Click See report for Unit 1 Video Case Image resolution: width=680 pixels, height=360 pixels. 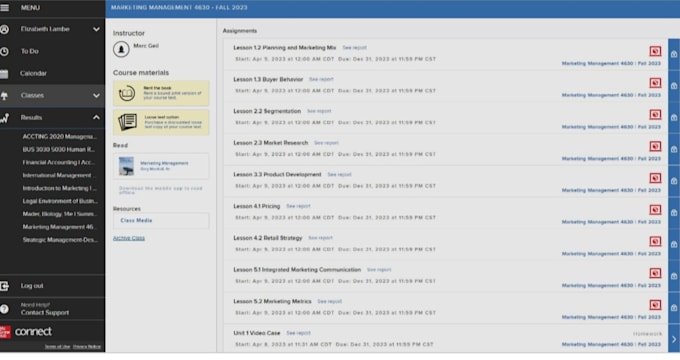[298, 333]
